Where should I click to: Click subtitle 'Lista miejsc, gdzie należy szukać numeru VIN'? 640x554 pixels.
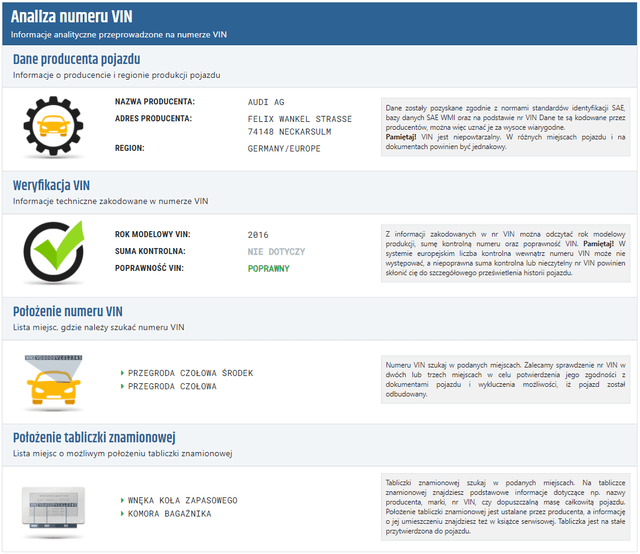click(x=98, y=327)
